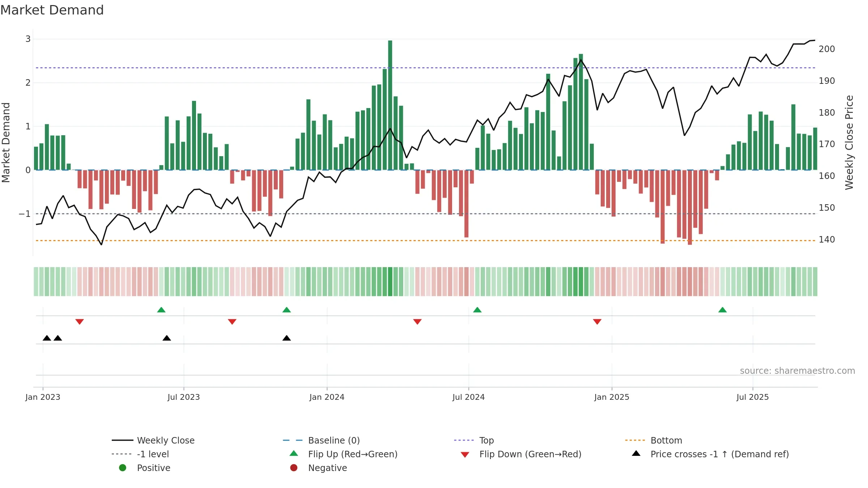Viewport: 868px width, 488px height.
Task: Click the Jul 2024 x-axis label
Action: click(469, 397)
